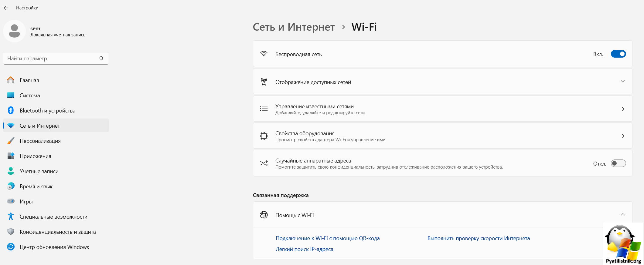The image size is (644, 265).
Task: Click the Добавляйте, удаляйте и редактируйте сети description
Action: pos(320,113)
